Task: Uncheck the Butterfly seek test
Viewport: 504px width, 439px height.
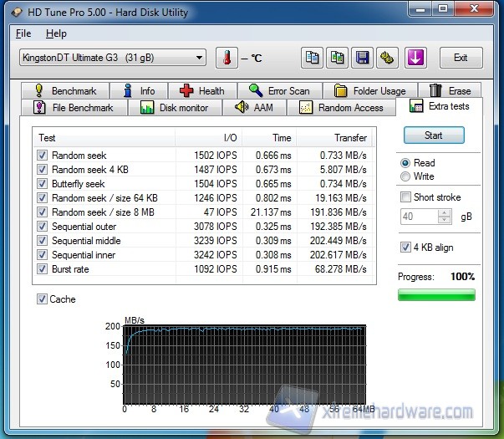Action: [42, 184]
